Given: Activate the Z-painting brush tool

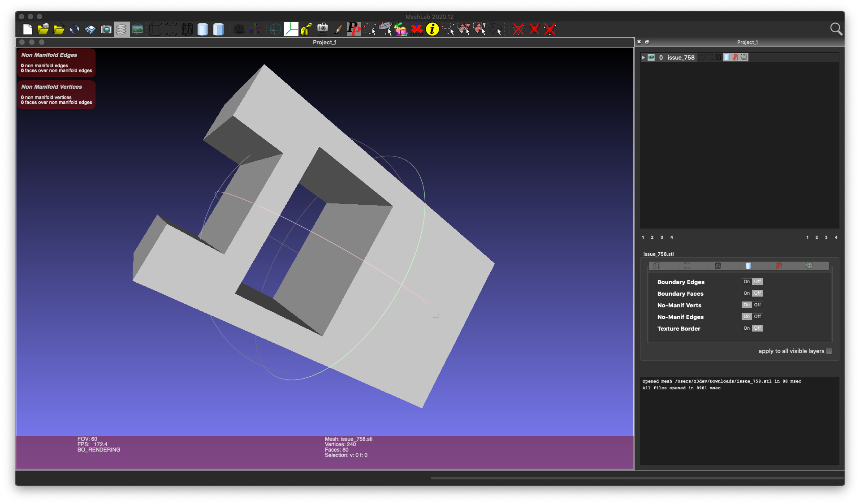Looking at the screenshot, I should coord(338,29).
